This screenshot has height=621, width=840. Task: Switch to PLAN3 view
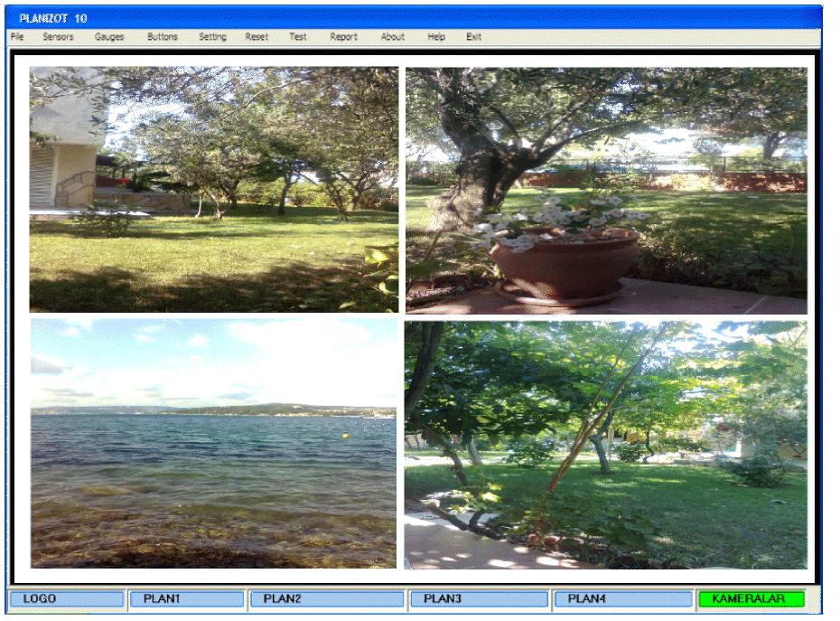480,599
